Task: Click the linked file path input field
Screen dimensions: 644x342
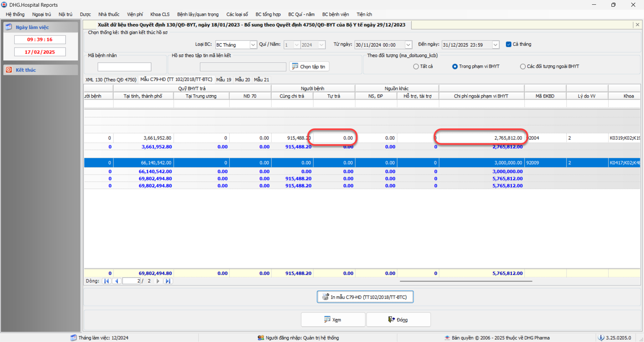Action: [x=243, y=67]
